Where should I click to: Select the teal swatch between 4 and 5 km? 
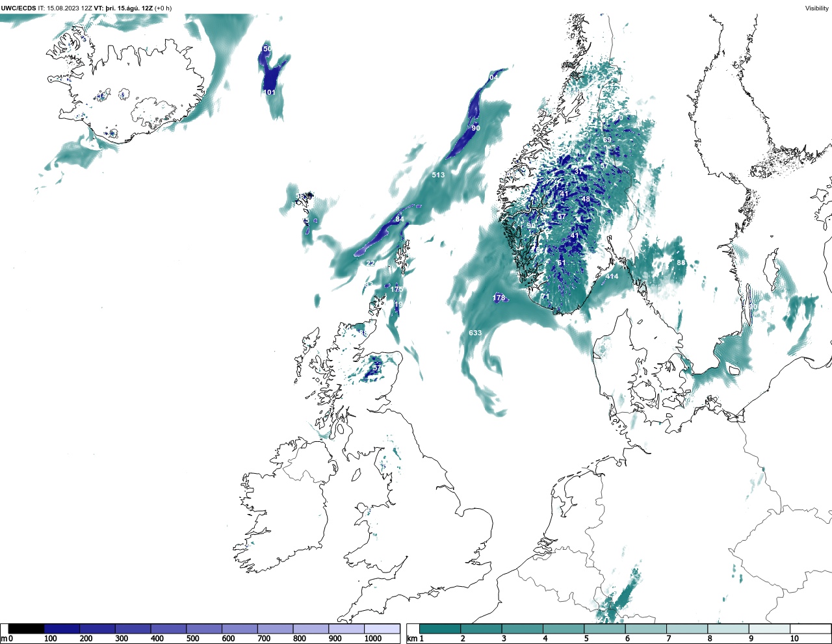tap(564, 629)
